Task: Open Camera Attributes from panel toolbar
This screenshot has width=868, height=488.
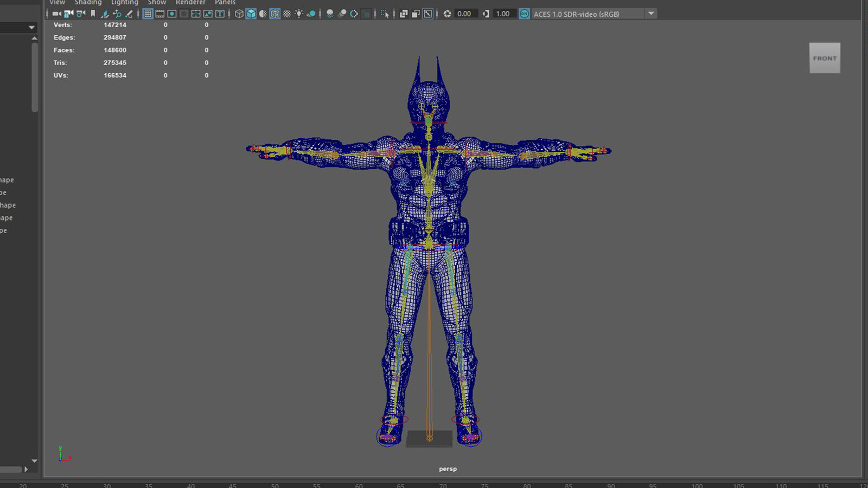Action: coord(81,14)
